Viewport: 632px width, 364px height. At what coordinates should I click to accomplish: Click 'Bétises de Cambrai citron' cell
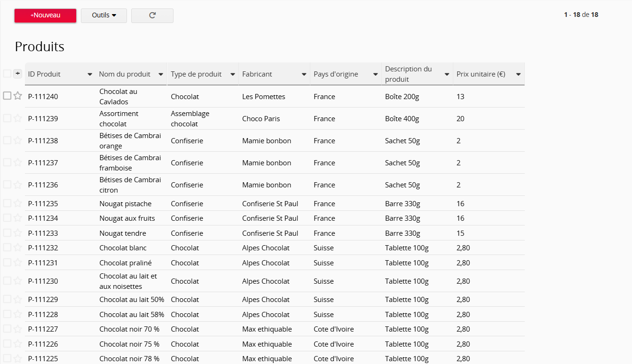coord(130,185)
